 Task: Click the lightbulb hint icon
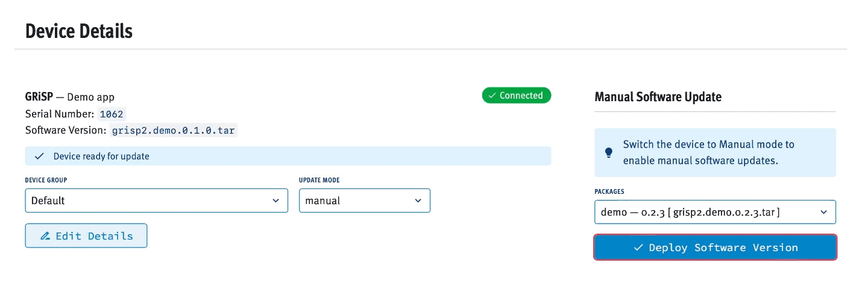point(609,152)
